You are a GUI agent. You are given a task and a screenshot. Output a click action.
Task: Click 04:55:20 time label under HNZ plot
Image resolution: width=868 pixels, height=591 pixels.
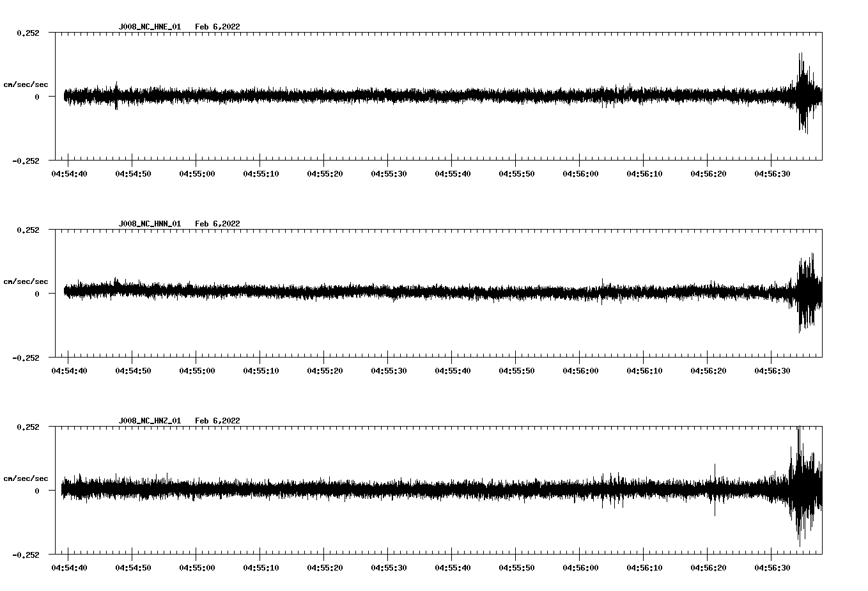pos(325,568)
